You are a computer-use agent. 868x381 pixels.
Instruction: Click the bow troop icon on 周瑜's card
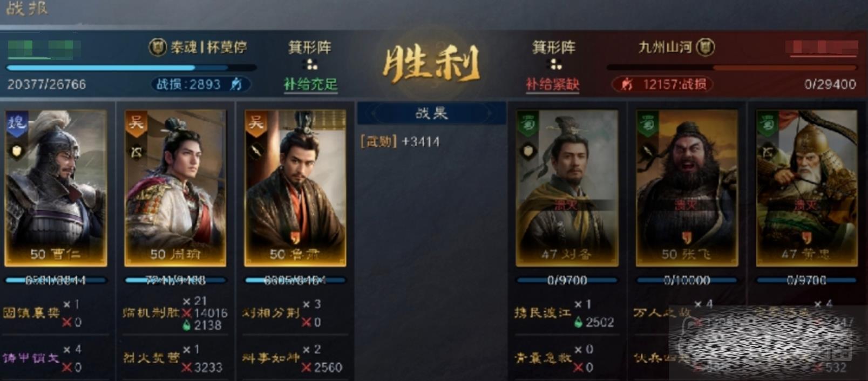coord(137,153)
